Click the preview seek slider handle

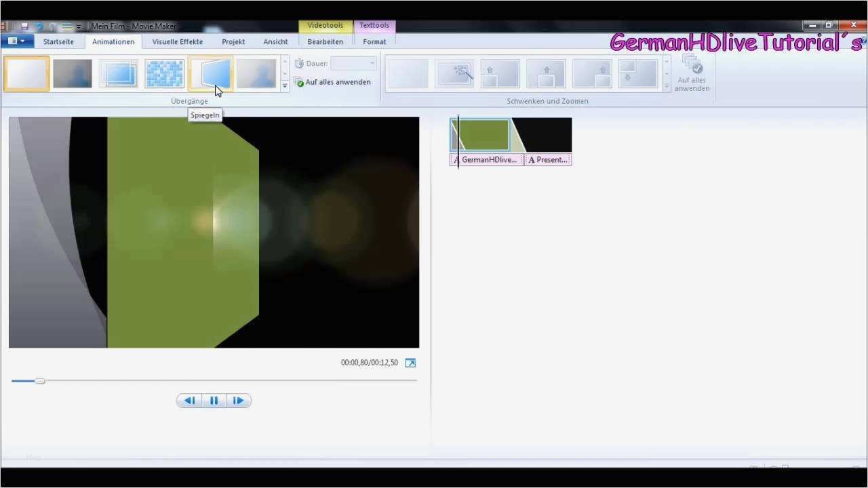pos(40,381)
